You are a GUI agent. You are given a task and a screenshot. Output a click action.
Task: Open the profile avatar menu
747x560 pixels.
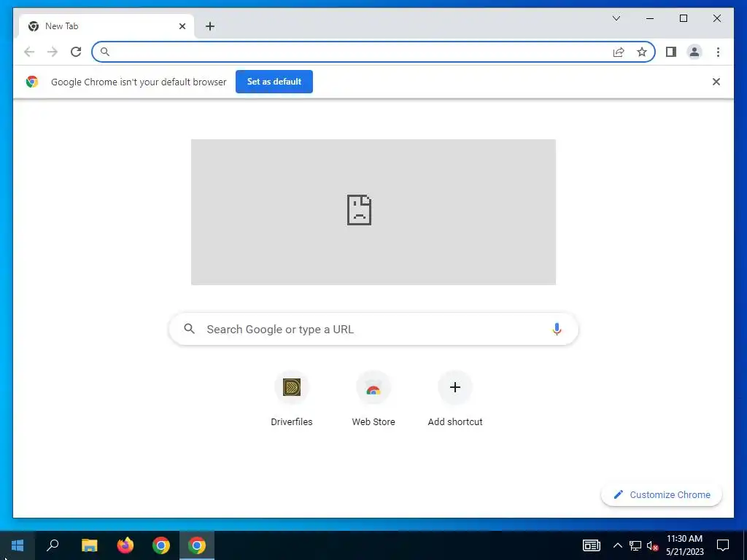pyautogui.click(x=694, y=52)
